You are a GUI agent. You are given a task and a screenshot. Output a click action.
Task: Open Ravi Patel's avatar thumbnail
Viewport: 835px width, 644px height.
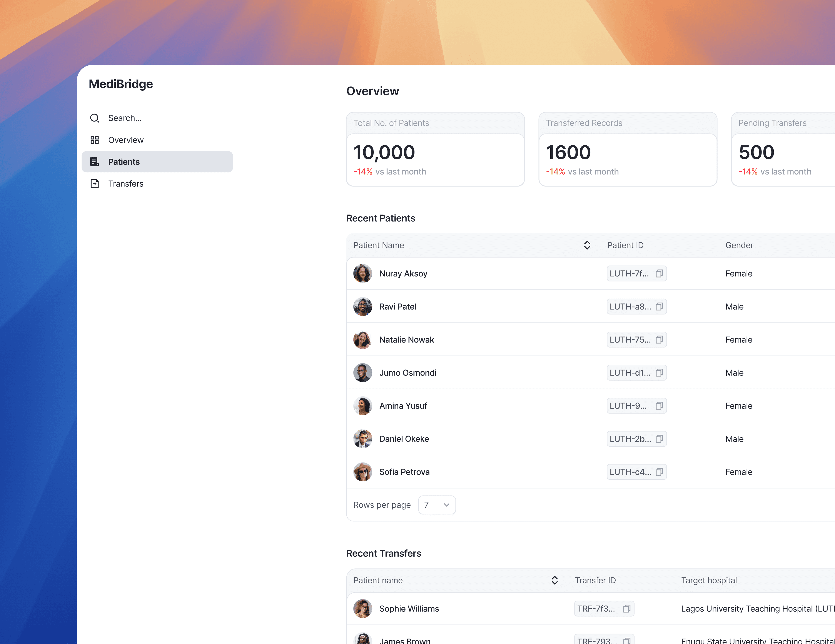(362, 306)
